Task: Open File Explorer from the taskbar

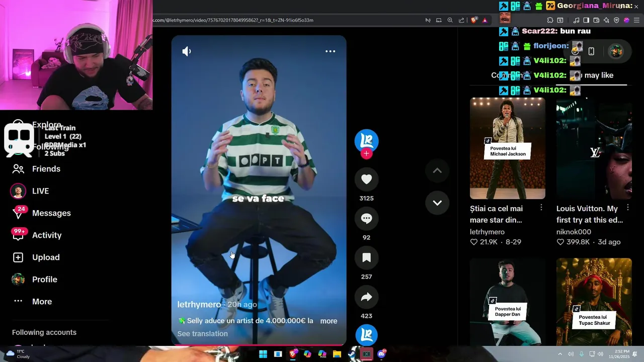Action: pyautogui.click(x=337, y=354)
